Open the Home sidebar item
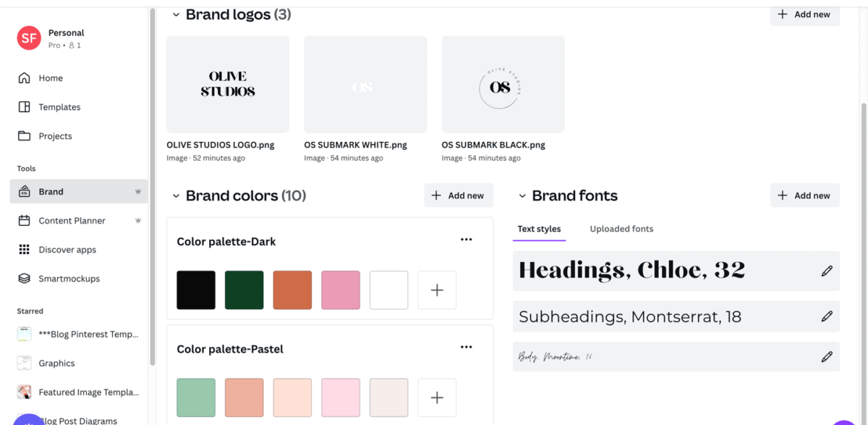 tap(78, 78)
